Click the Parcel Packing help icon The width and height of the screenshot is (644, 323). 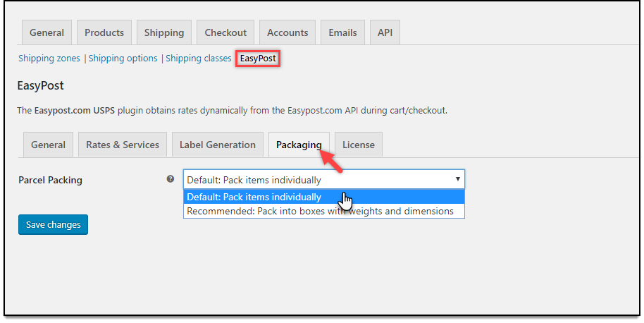coord(171,178)
